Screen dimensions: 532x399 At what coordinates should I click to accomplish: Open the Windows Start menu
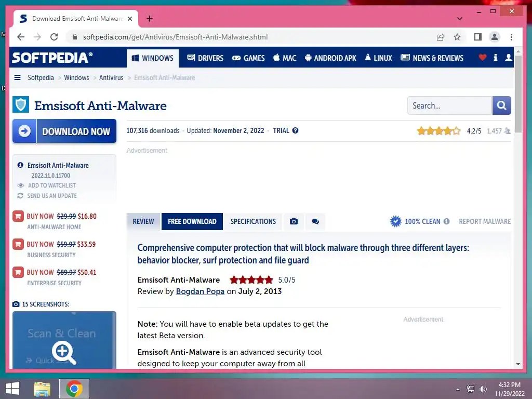point(12,389)
